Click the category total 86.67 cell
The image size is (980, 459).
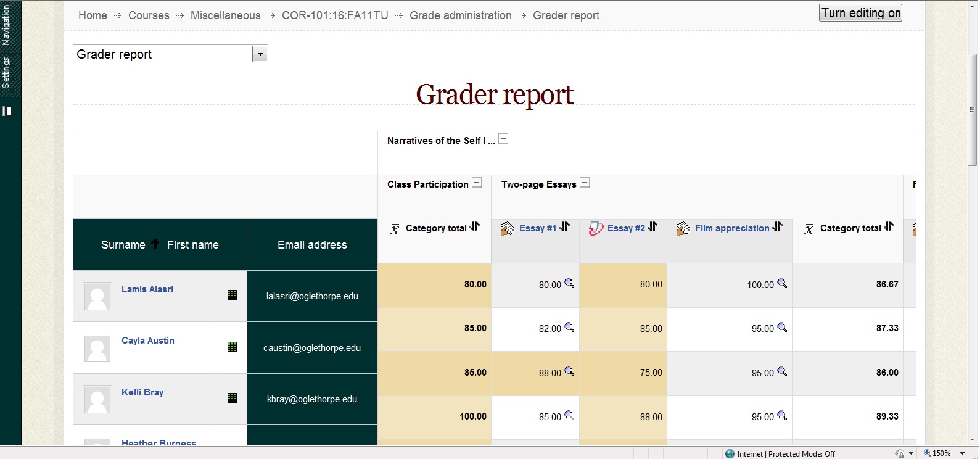point(848,285)
